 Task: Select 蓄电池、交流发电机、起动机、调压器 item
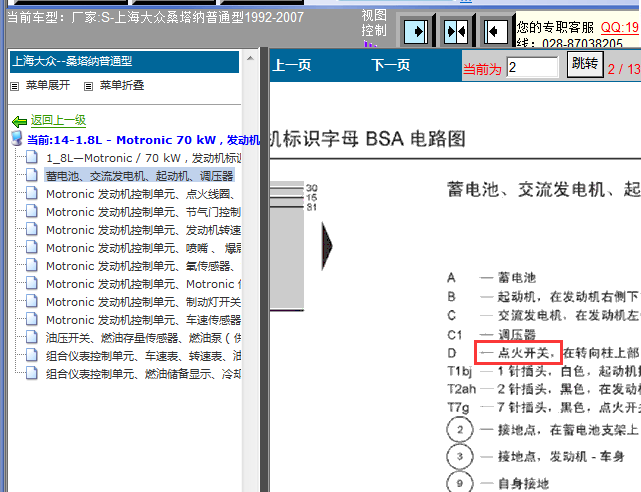click(139, 176)
